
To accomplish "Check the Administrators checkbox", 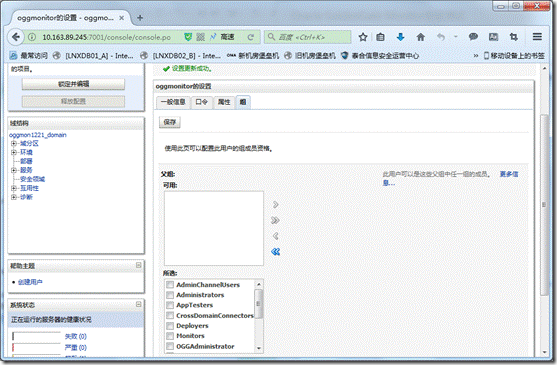I will click(170, 295).
